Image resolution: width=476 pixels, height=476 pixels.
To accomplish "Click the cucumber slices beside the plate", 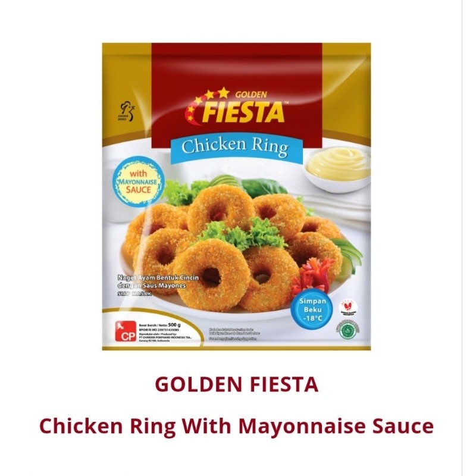I will click(349, 256).
